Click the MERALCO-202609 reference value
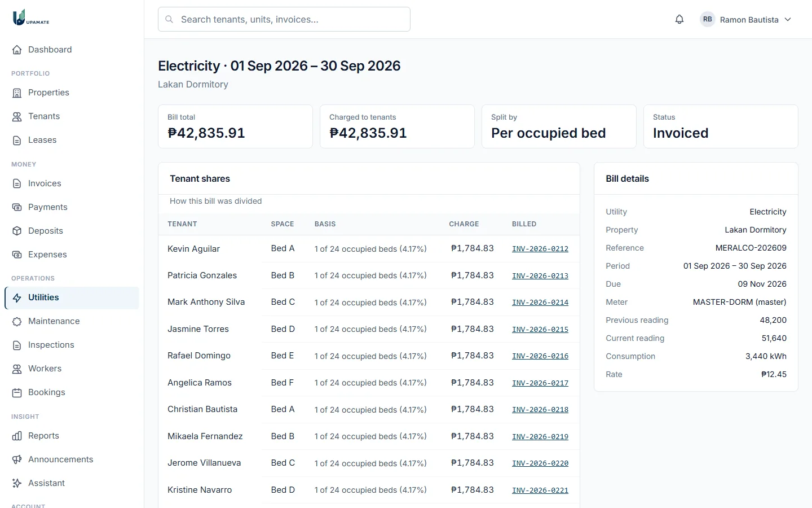 [751, 248]
